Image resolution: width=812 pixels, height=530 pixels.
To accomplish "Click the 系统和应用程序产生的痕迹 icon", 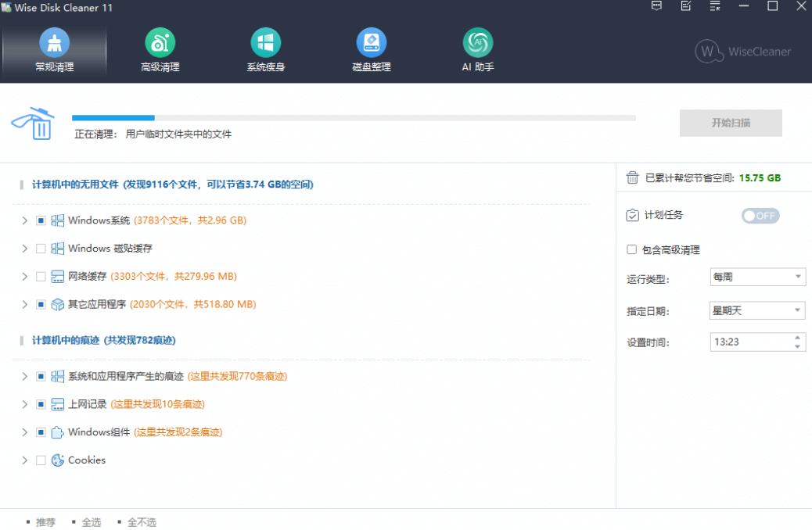I will pyautogui.click(x=57, y=376).
